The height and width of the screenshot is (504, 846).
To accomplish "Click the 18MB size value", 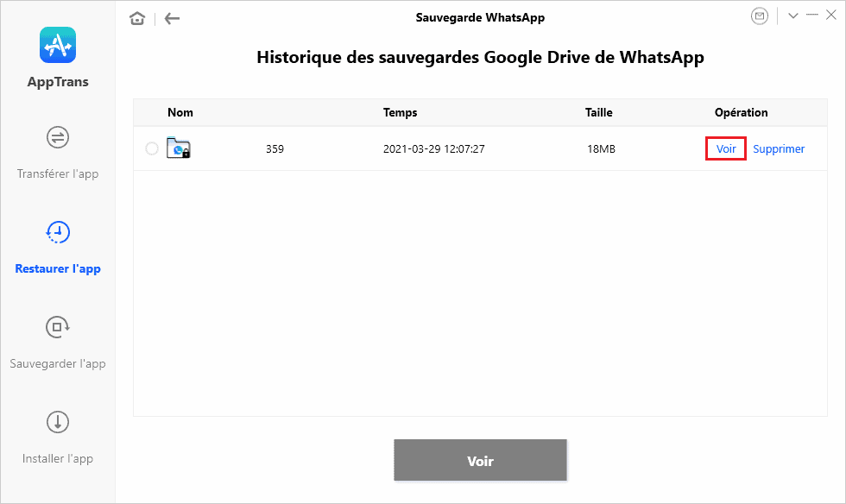I will (601, 149).
